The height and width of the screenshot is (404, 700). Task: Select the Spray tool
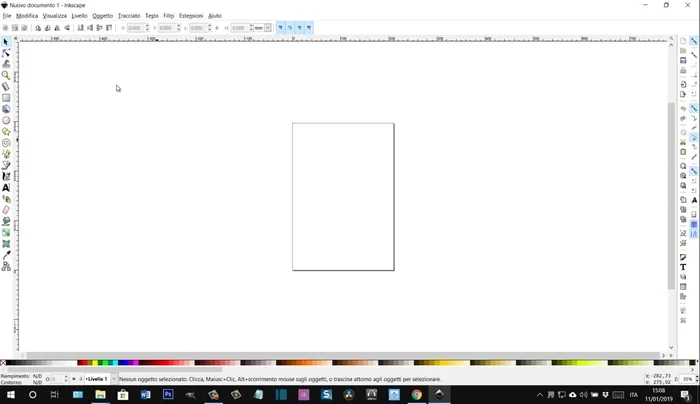point(6,199)
